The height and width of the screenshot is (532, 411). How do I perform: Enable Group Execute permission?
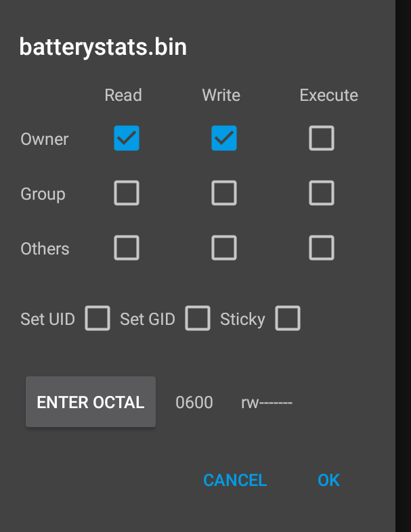tap(322, 193)
